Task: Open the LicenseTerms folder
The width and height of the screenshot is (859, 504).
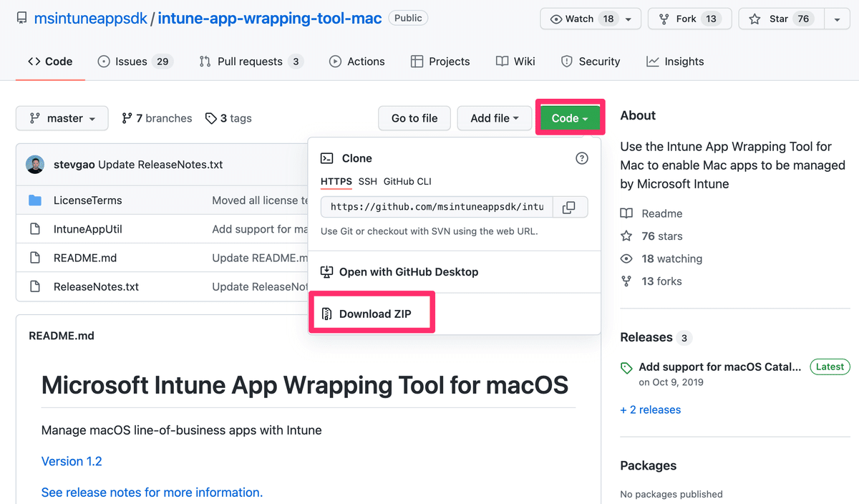Action: click(87, 200)
